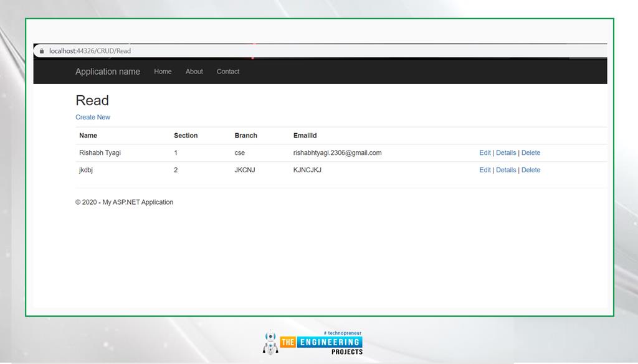Open the About navigation item
This screenshot has height=364, width=638.
pos(194,72)
